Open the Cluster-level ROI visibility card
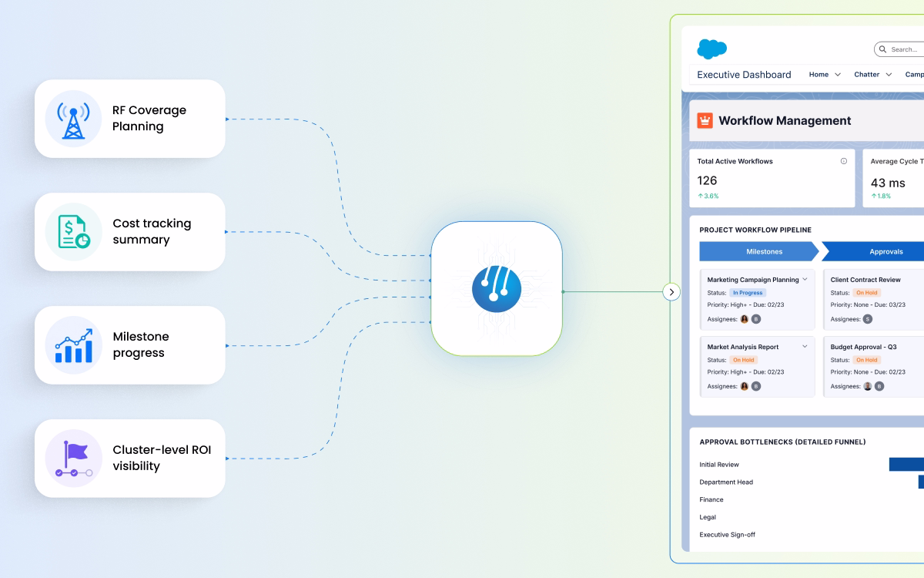This screenshot has height=578, width=924. tap(130, 459)
